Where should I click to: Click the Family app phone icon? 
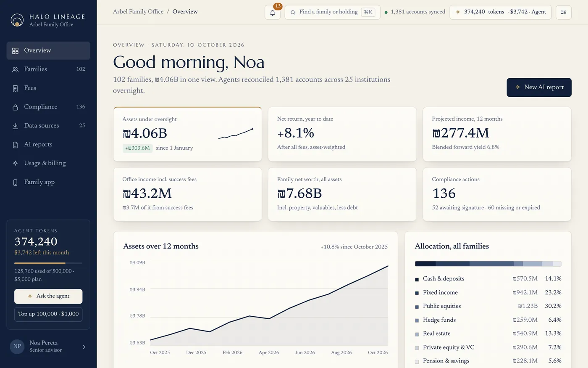[15, 182]
